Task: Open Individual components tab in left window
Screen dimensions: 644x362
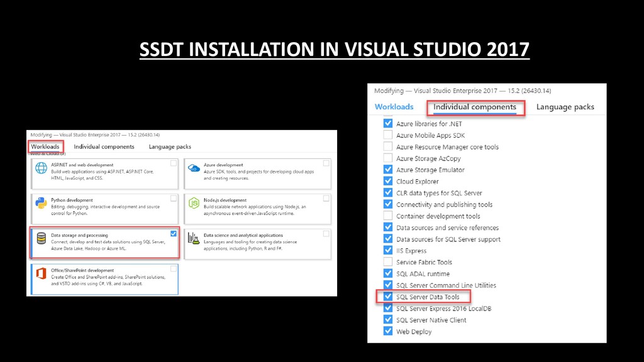Action: coord(104,146)
